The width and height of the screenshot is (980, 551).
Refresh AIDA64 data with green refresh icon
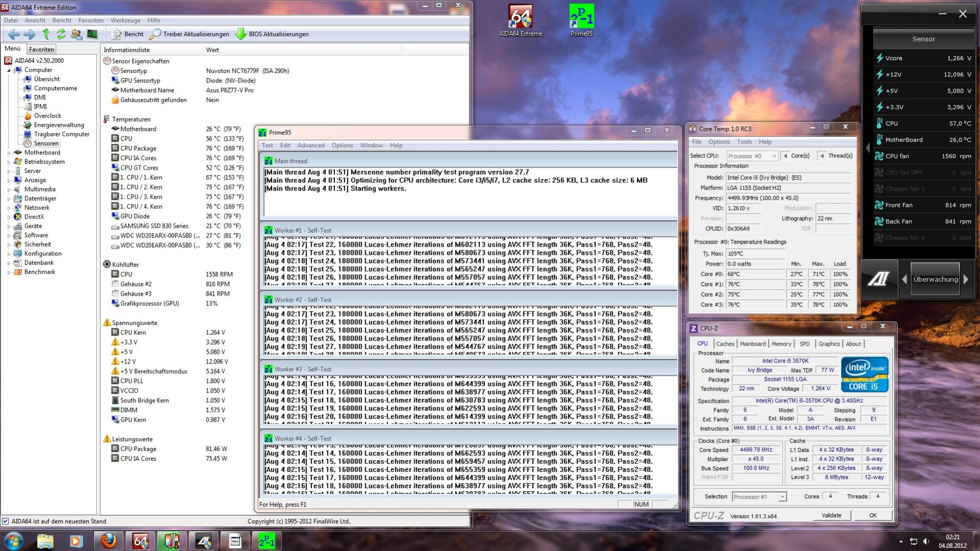[x=61, y=34]
